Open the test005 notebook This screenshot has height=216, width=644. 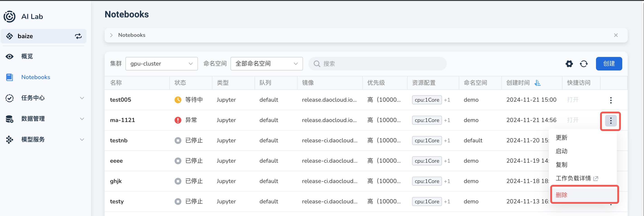click(x=120, y=100)
